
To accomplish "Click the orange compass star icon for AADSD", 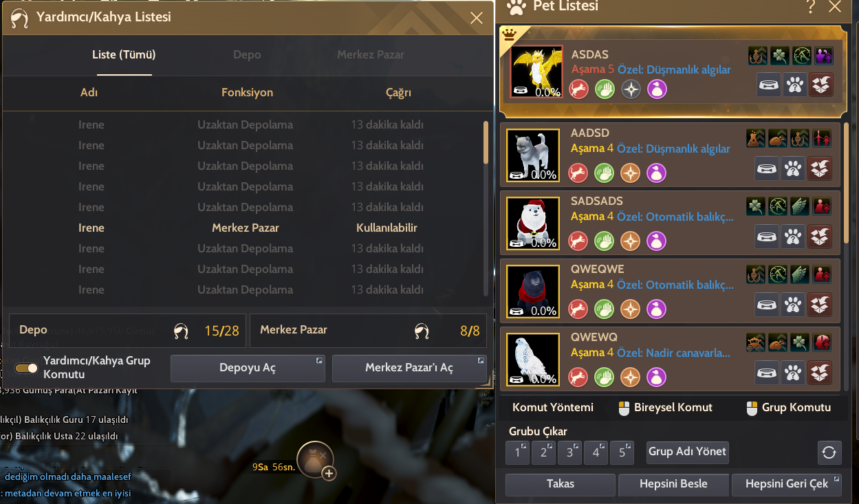I will tap(630, 172).
